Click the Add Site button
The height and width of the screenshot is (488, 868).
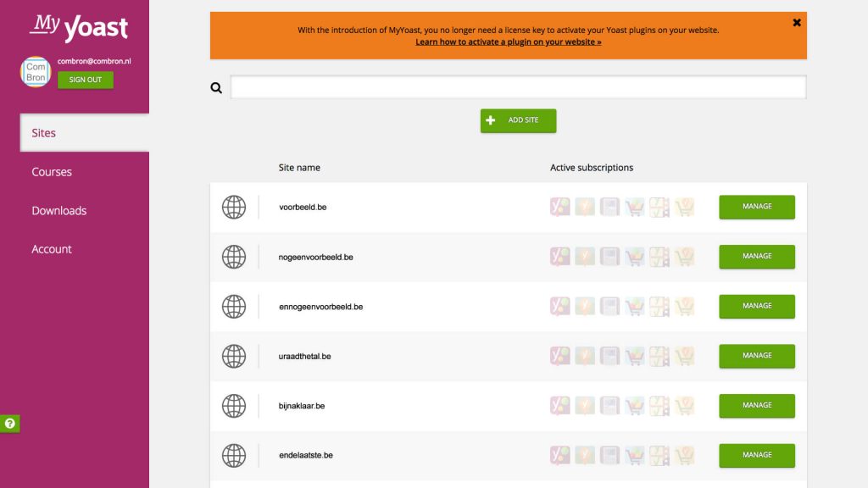coord(518,120)
